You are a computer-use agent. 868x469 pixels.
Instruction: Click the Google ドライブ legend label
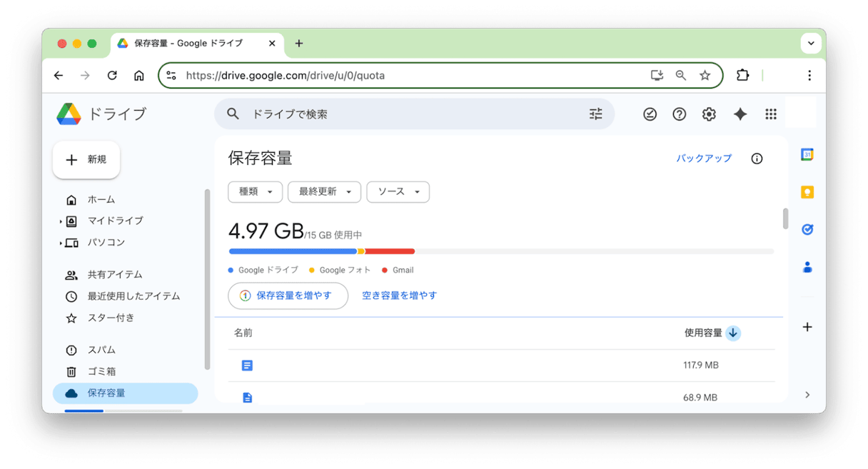click(x=268, y=271)
